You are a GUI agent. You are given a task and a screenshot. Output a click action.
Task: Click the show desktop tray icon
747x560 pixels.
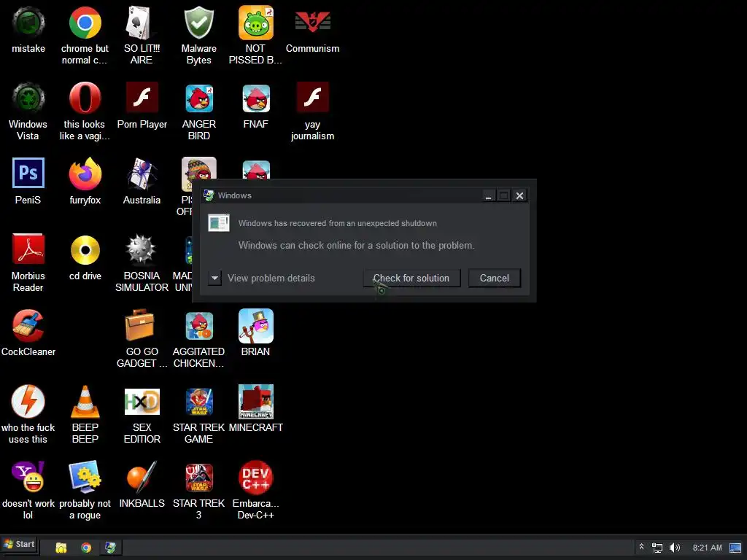[735, 548]
